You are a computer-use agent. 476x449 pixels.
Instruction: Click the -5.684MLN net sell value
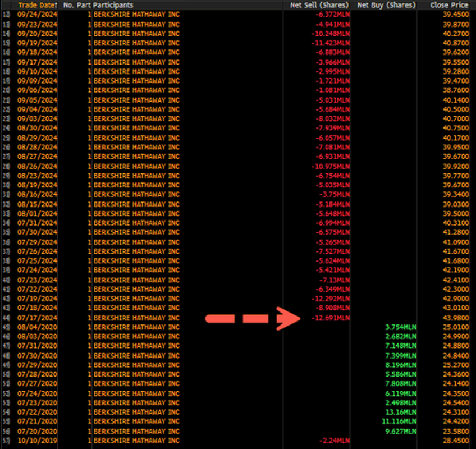(x=332, y=109)
